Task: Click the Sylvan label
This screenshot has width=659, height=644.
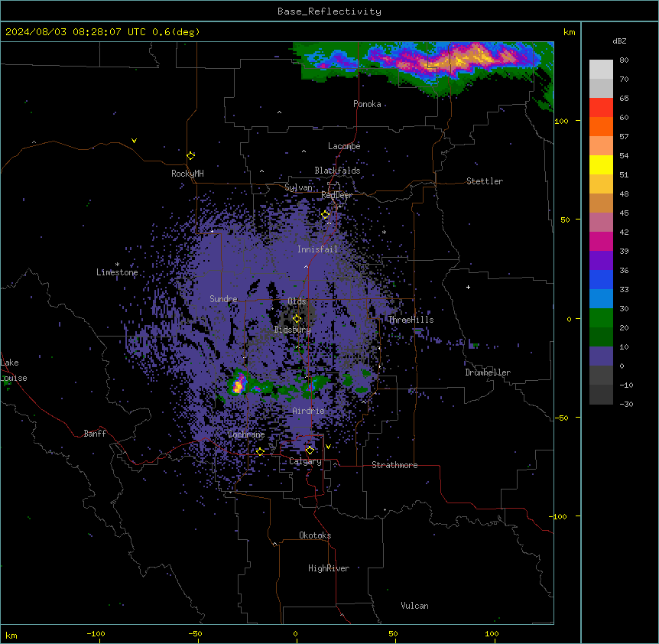Action: pos(298,187)
